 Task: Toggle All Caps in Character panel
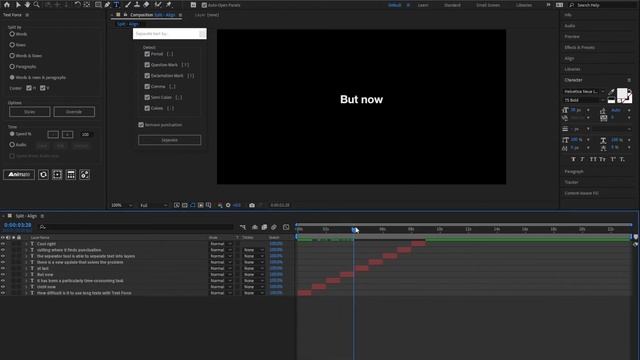pos(593,159)
